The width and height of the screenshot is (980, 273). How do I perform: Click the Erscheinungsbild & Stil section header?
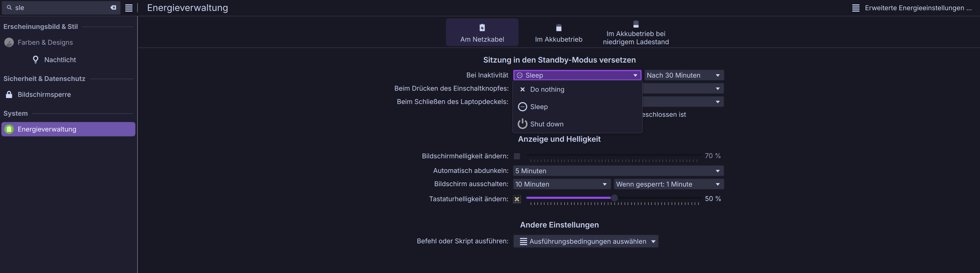click(x=41, y=27)
